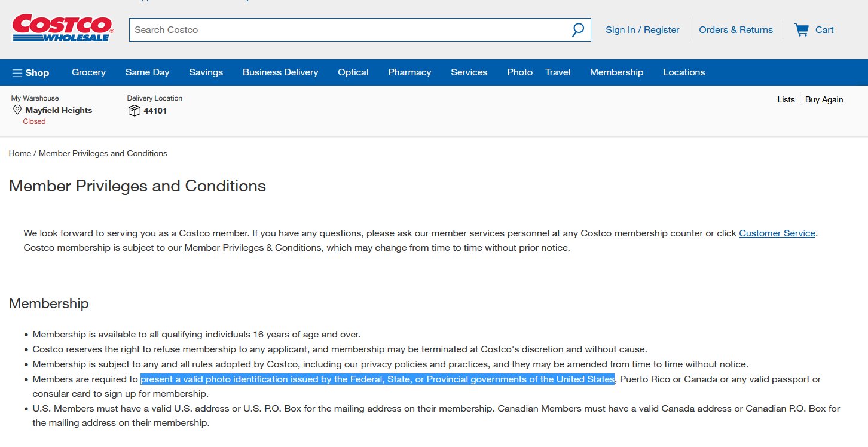Navigate to the Membership tab
The width and height of the screenshot is (868, 447).
tap(616, 72)
